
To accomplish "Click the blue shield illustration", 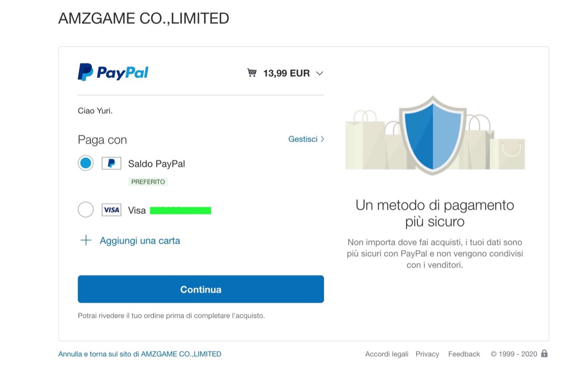I will (x=432, y=135).
